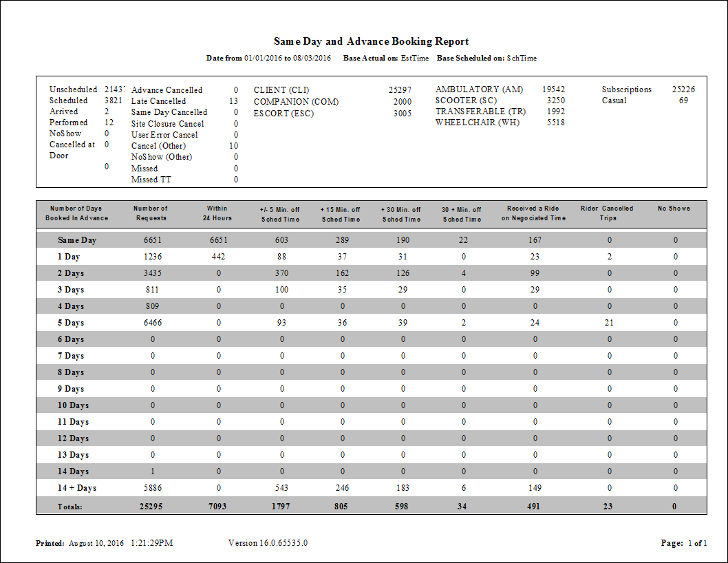
Task: Click the Subscriptions count 25226
Action: pos(683,89)
